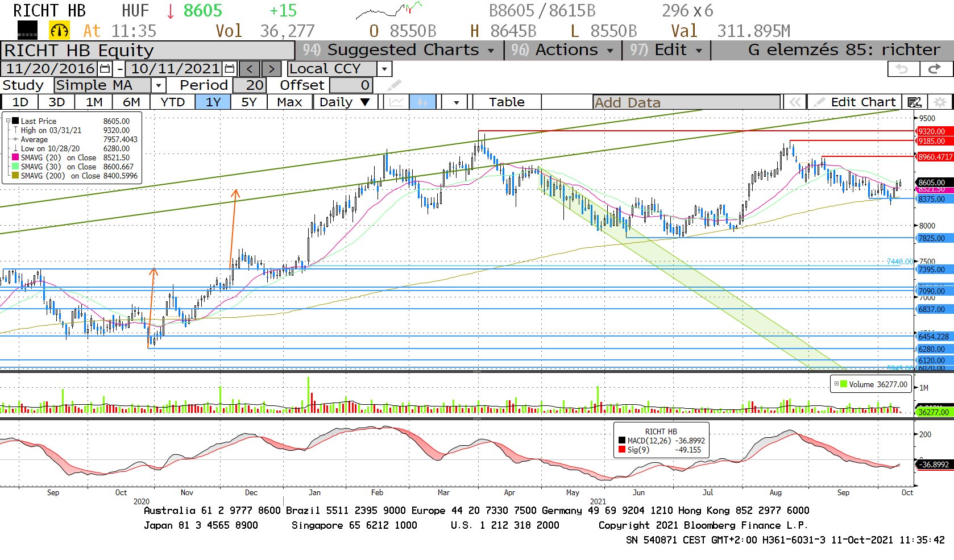Collapse the Last Price legend tree
954x560 pixels.
[8, 121]
